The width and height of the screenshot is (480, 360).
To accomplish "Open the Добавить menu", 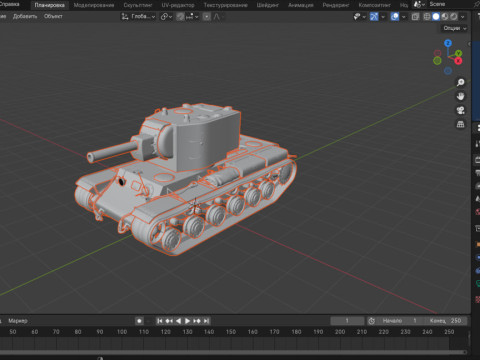I will click(x=25, y=16).
